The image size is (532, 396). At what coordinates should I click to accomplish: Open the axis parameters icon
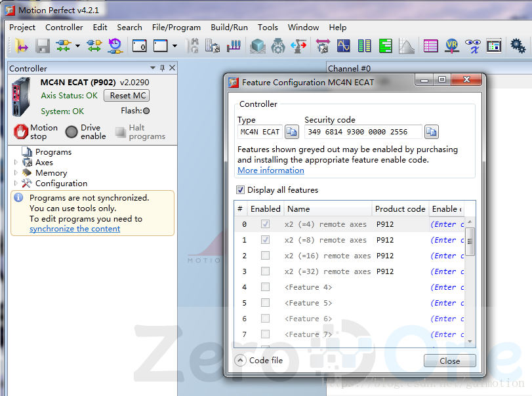coord(323,46)
